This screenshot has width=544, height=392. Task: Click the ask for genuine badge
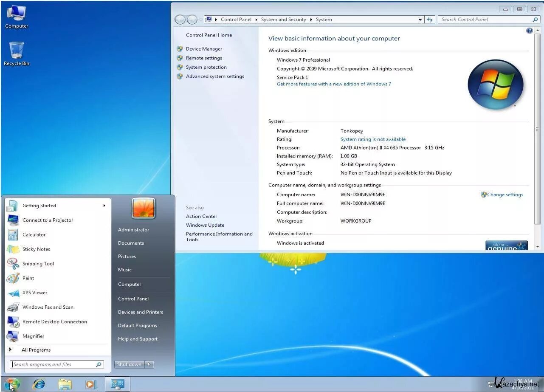(x=507, y=246)
